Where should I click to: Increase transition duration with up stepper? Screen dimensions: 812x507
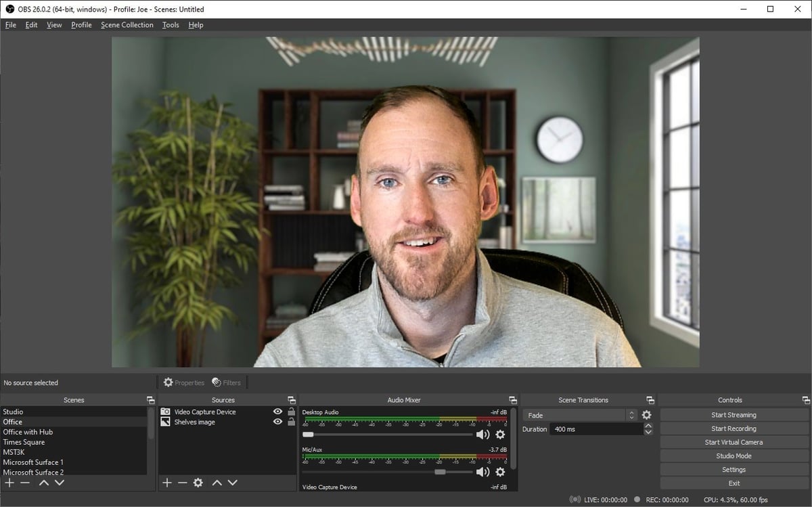tap(648, 426)
